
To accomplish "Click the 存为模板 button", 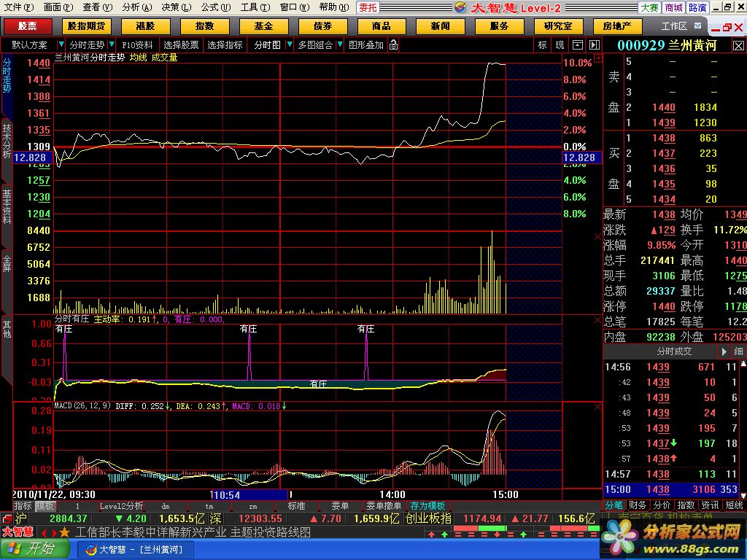I will pos(427,506).
